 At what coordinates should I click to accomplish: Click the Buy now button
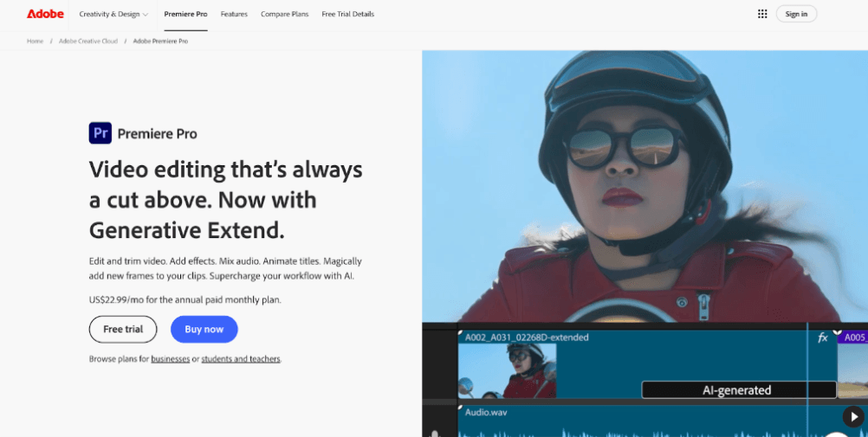click(x=204, y=329)
